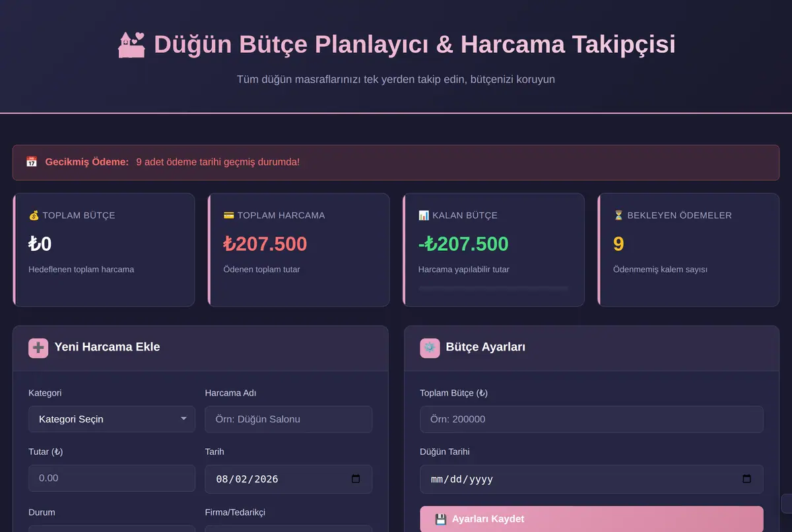Click the ₺0 Toplam Bütçe value
Screen dimensions: 792x532
coord(40,244)
